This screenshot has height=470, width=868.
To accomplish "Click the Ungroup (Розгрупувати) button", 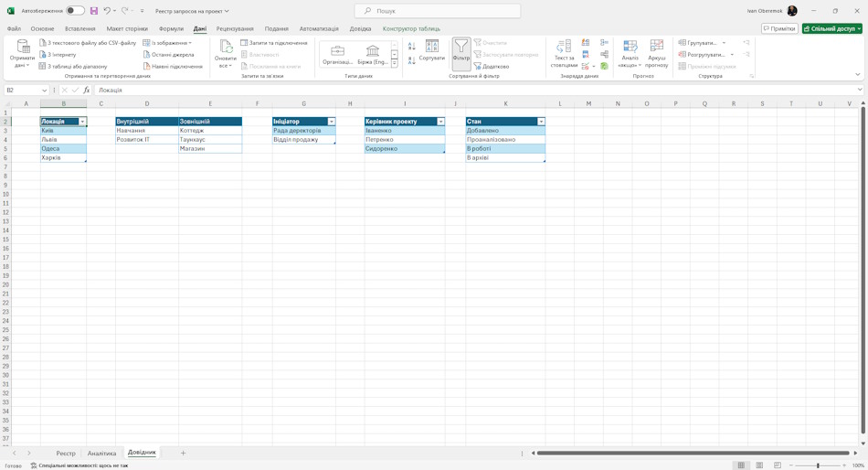I will (702, 54).
